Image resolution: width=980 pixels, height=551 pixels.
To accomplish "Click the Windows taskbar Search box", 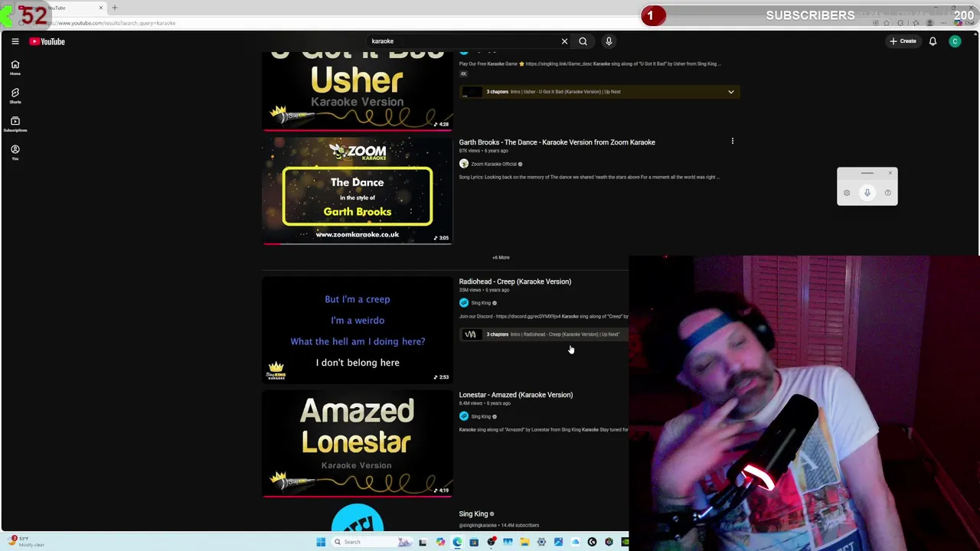I will pyautogui.click(x=371, y=542).
